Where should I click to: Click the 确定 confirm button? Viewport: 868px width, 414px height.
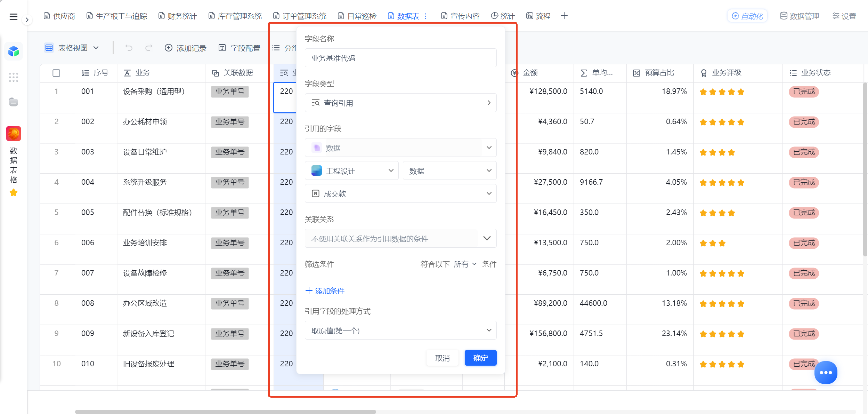(480, 358)
